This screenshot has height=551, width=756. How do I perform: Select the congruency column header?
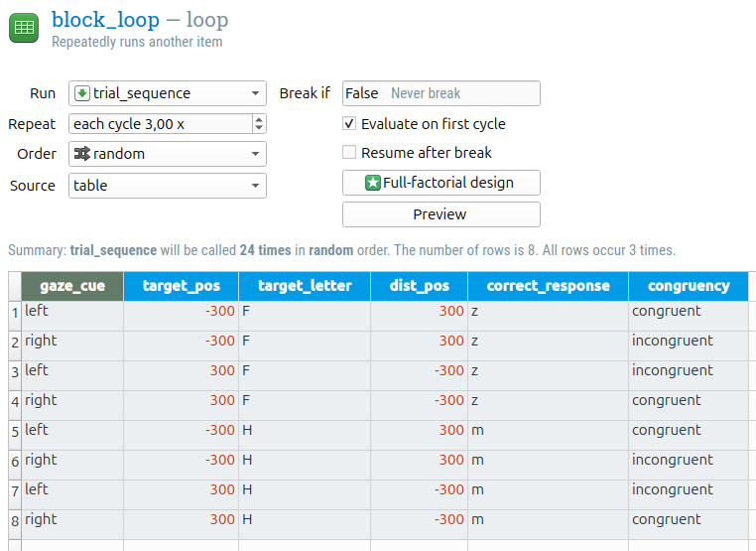(689, 286)
